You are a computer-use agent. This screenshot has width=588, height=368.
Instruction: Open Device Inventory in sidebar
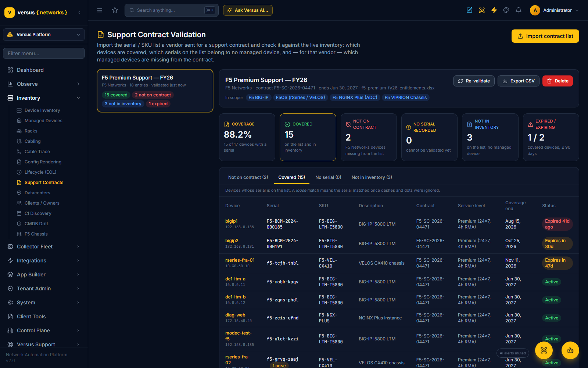42,110
